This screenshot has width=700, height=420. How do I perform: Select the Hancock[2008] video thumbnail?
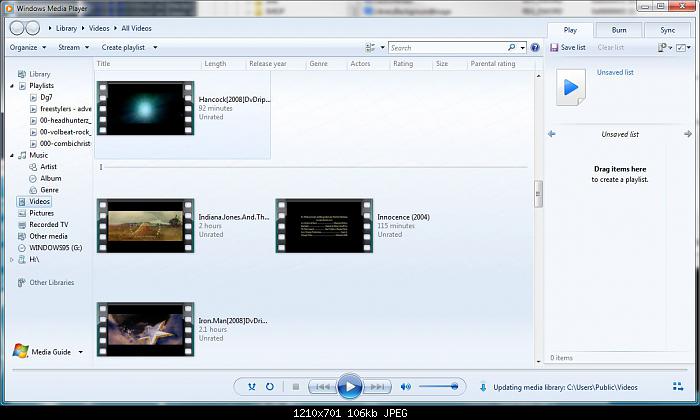(146, 108)
